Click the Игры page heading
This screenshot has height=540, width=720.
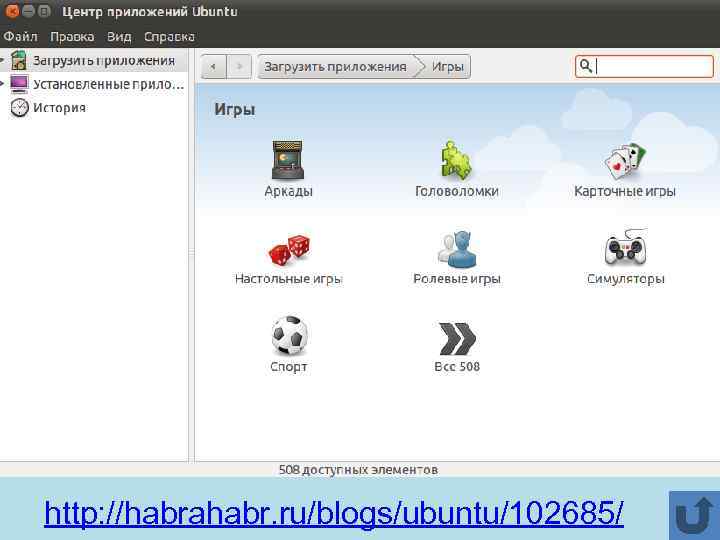tap(235, 110)
